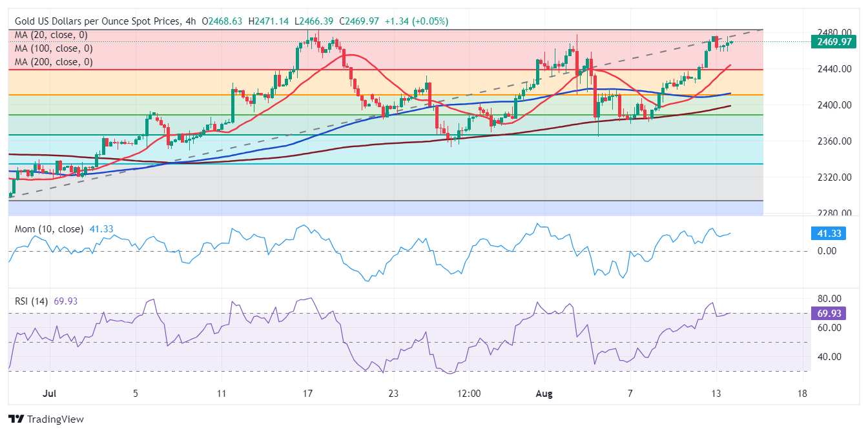This screenshot has width=868, height=433.
Task: Select the MA (20, close, 0) indicator label
Action: [51, 35]
